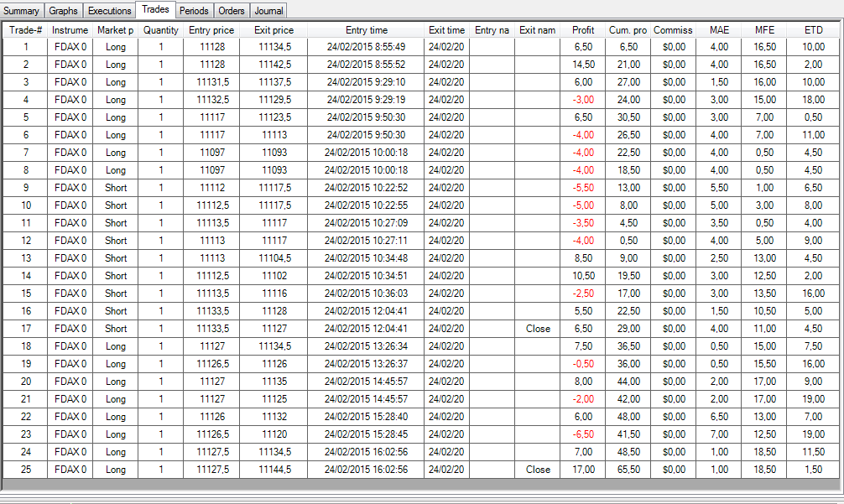Click the 17,00 profit in trade 25
Screen dimensions: 844x504
583,470
